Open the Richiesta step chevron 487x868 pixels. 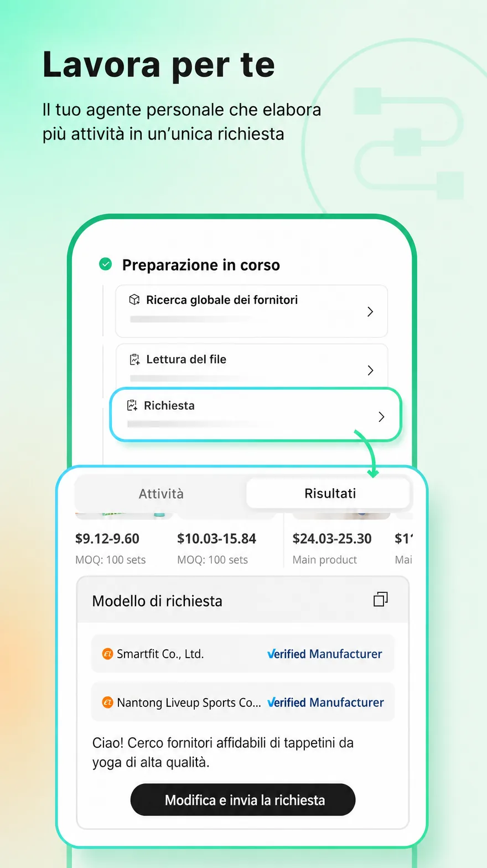[x=381, y=417]
